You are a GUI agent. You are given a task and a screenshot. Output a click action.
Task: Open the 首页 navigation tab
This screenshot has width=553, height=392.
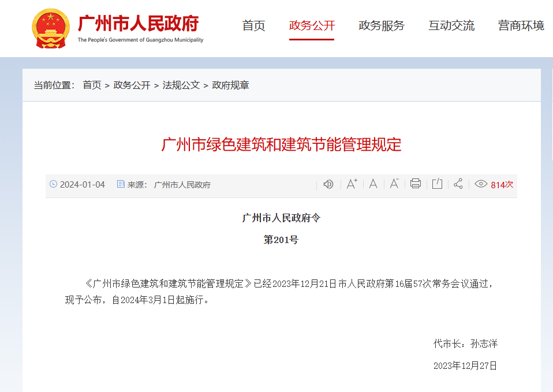[x=253, y=25]
